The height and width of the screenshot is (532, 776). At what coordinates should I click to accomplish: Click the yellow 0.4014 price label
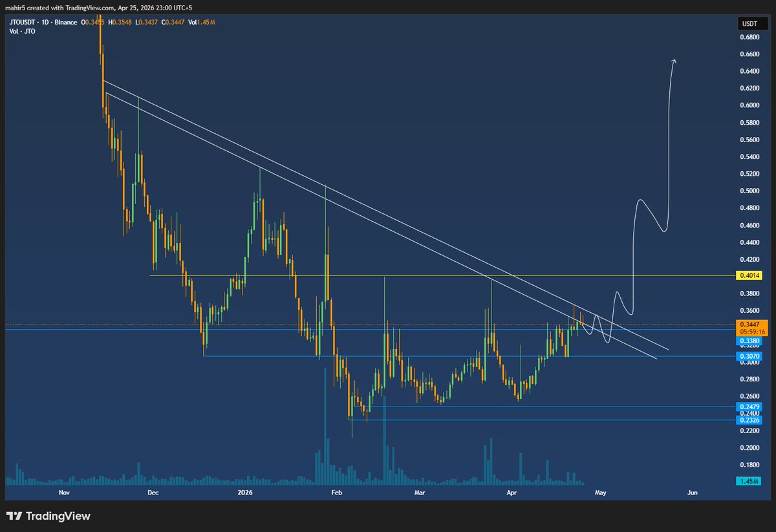(749, 275)
